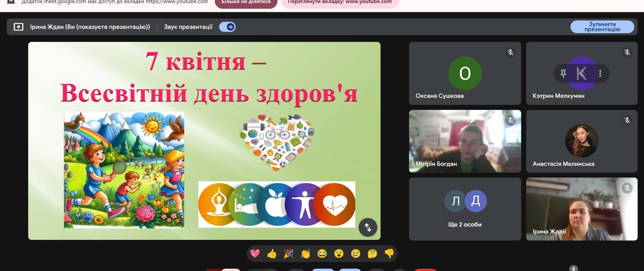Toggle the Звук презентації switch
644x271 pixels.
click(228, 27)
